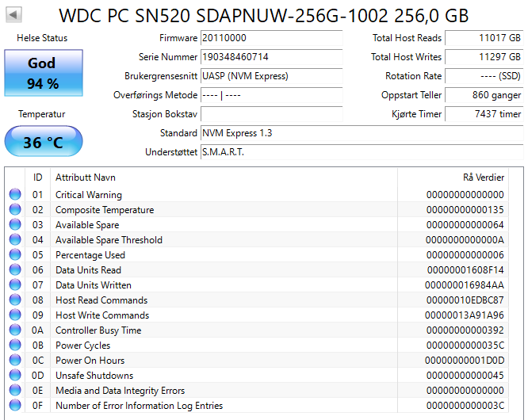This screenshot has width=528, height=420.
Task: Select the Critical Warning attribute name
Action: (89, 194)
